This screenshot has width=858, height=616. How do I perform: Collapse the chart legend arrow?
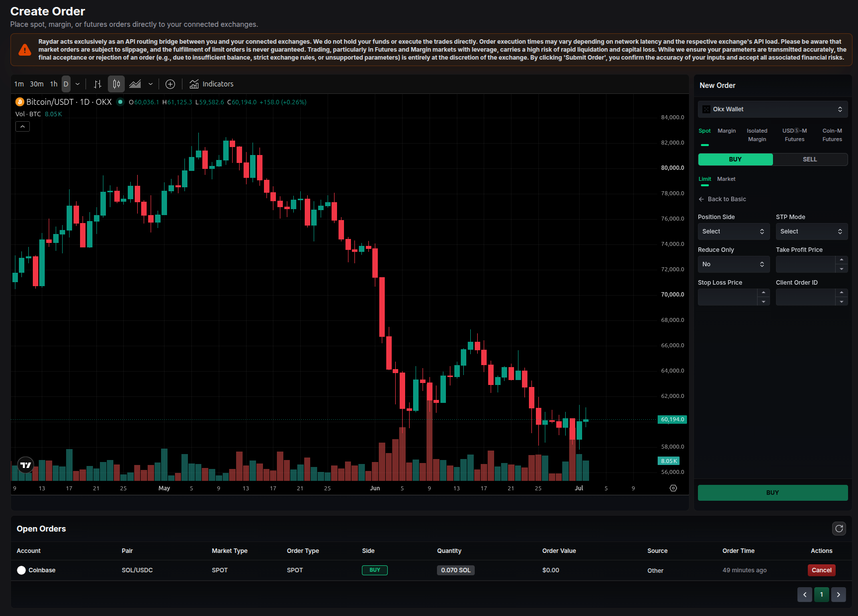point(22,127)
